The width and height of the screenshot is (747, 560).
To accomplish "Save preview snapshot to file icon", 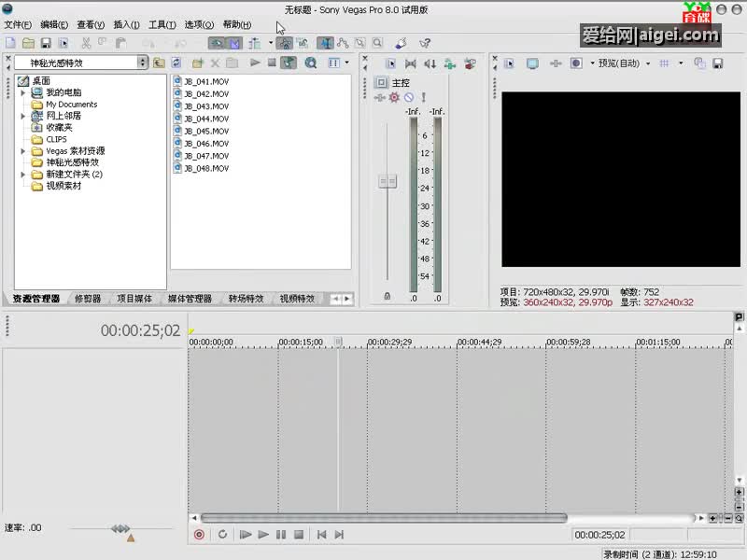I will tap(717, 63).
